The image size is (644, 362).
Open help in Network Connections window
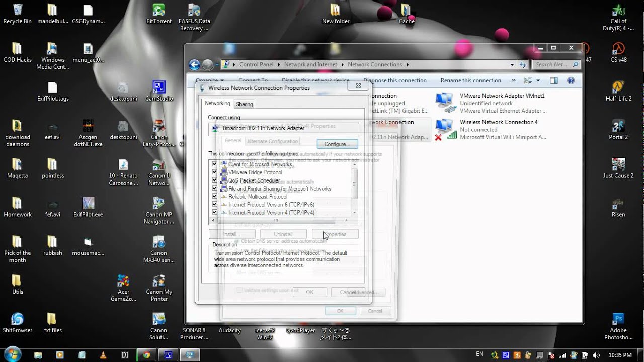pos(571,80)
